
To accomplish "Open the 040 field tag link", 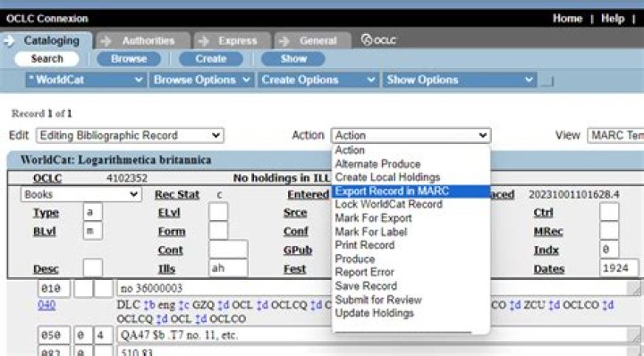I will 47,305.
